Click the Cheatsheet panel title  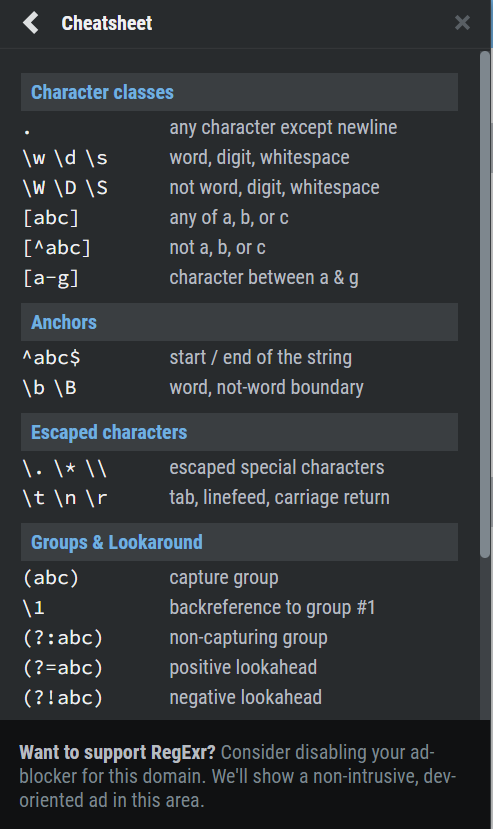[107, 23]
